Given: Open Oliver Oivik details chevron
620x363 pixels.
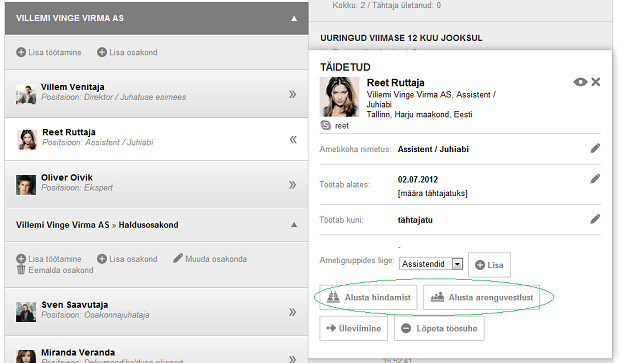Looking at the screenshot, I should coord(292,185).
